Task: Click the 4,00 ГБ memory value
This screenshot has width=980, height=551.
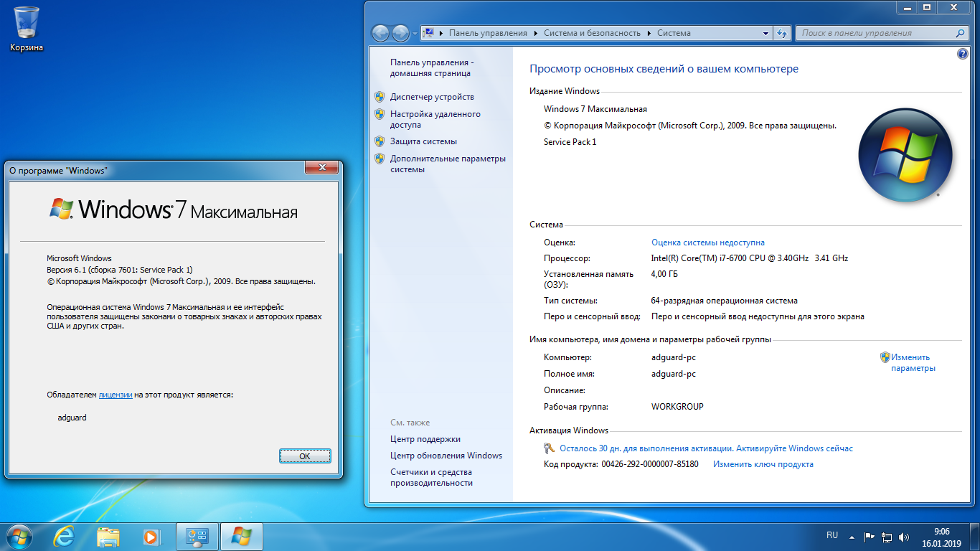Action: [x=664, y=274]
